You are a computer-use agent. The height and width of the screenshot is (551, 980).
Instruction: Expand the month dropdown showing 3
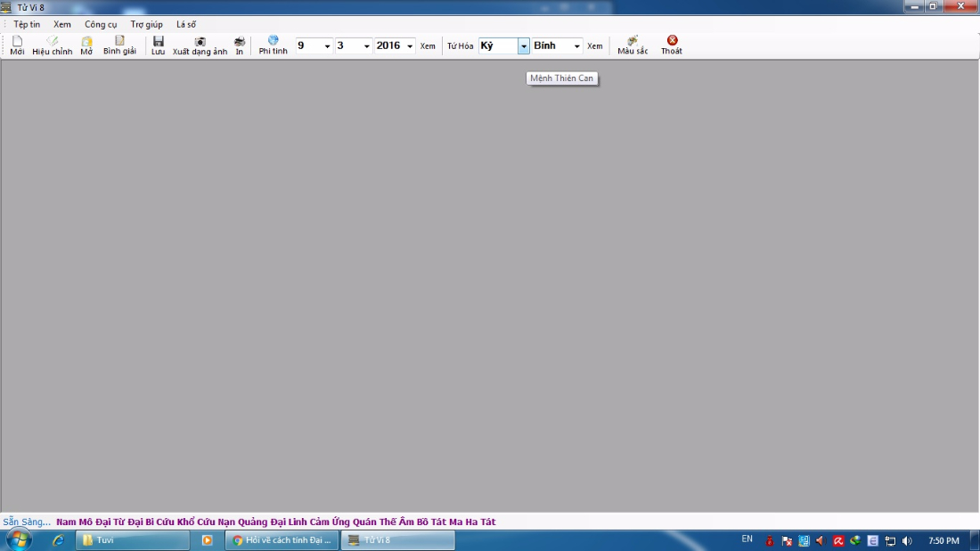(366, 46)
